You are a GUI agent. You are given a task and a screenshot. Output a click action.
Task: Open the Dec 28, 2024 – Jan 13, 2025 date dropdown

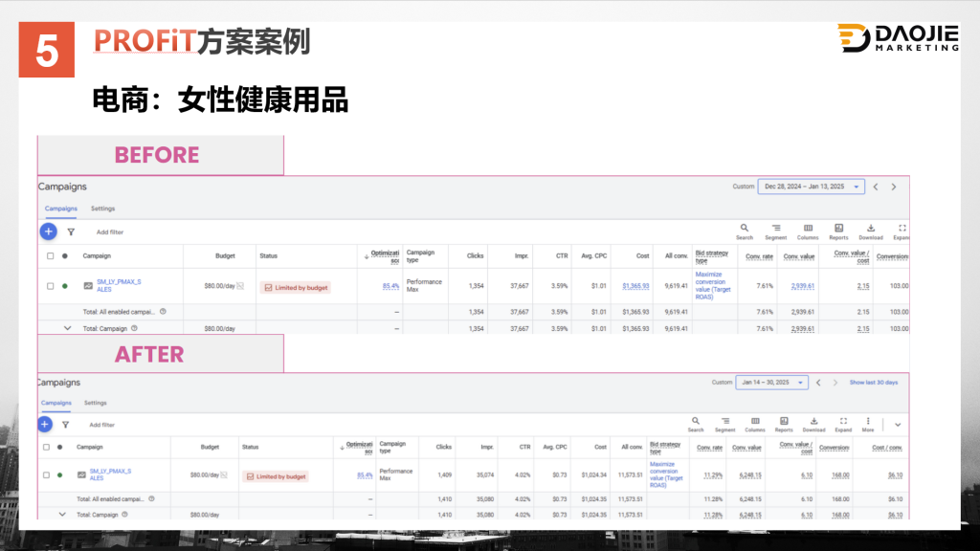coord(811,187)
